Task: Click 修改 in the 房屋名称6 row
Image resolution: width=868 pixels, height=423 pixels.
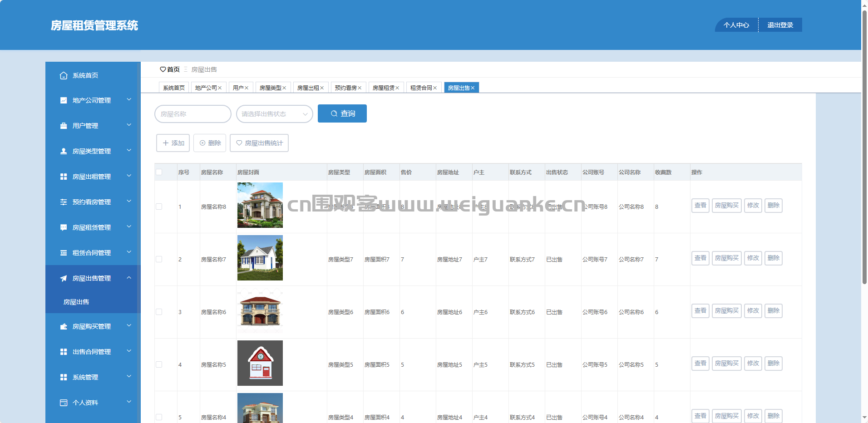Action: pyautogui.click(x=753, y=311)
